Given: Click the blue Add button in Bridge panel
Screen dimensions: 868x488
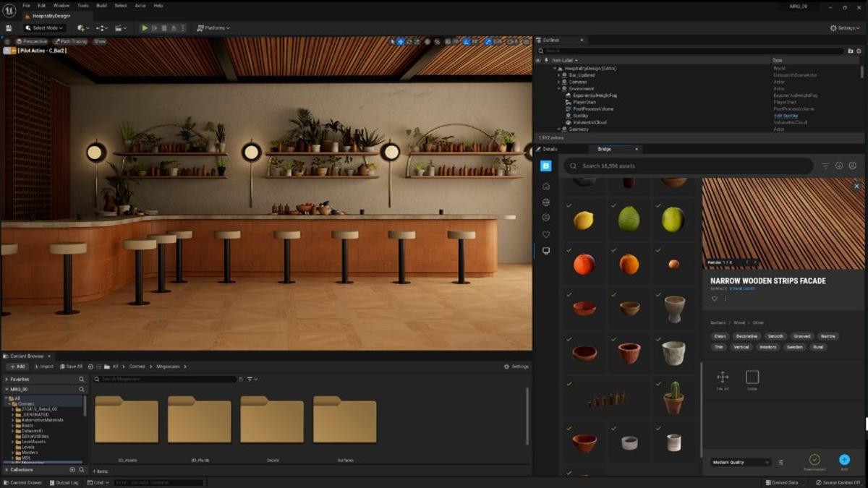Looking at the screenshot, I should tap(844, 460).
